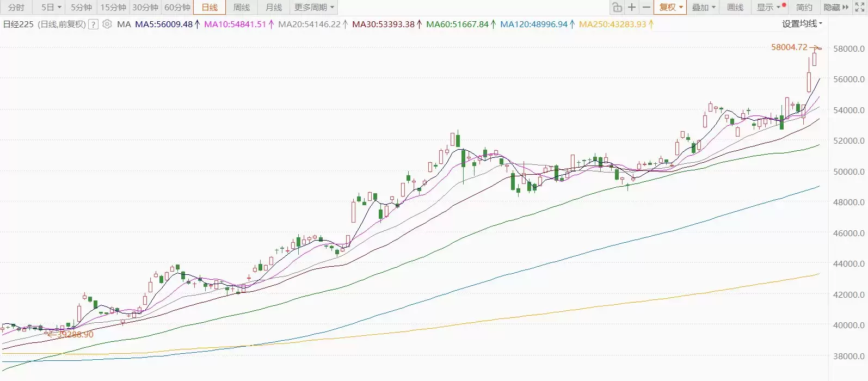The image size is (868, 381).
Task: Toggle the 画线 drawing tool mode
Action: pyautogui.click(x=735, y=7)
